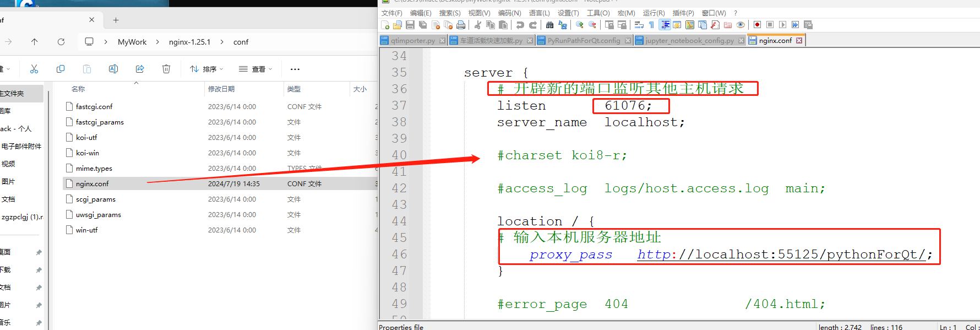Click the Paste icon in Notepad++ toolbar

pyautogui.click(x=503, y=25)
